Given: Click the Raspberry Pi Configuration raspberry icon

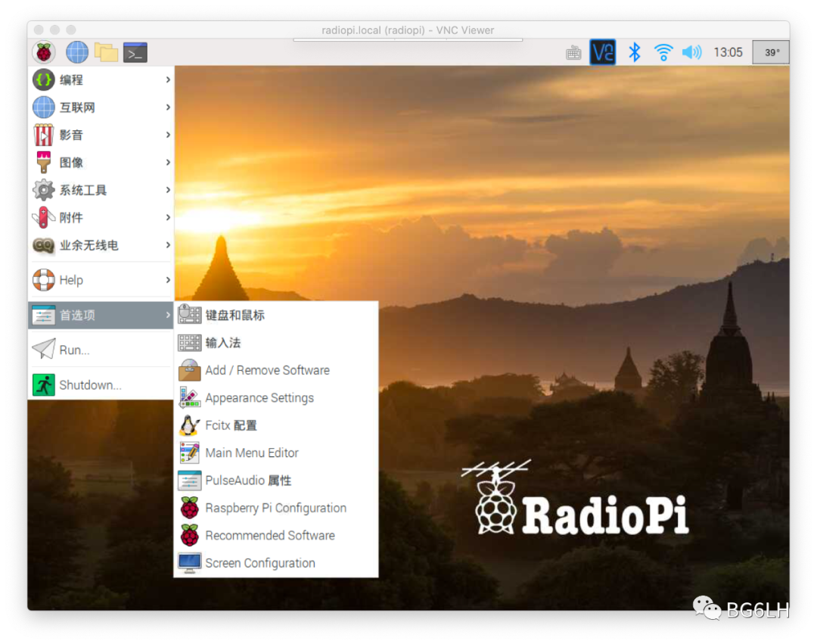Looking at the screenshot, I should pos(190,508).
